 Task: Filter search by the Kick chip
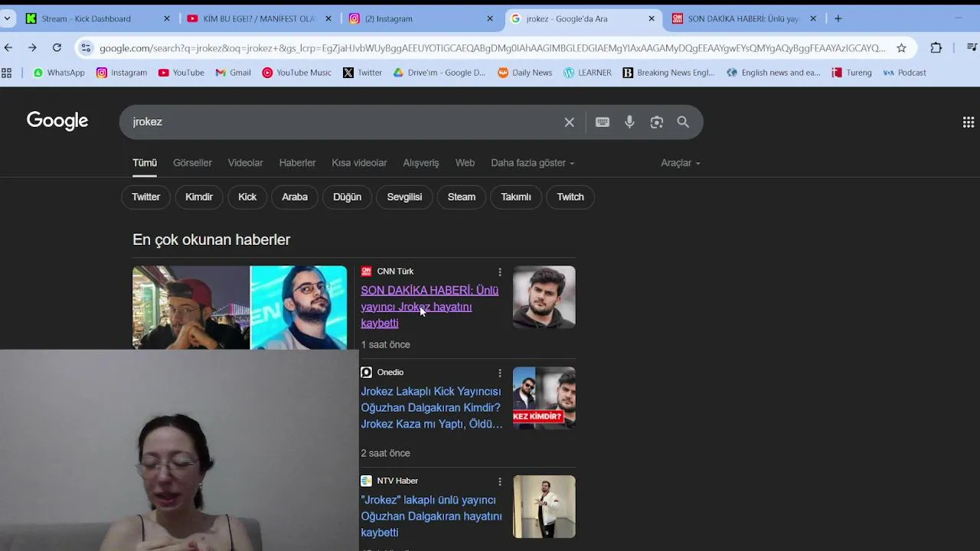click(x=247, y=197)
